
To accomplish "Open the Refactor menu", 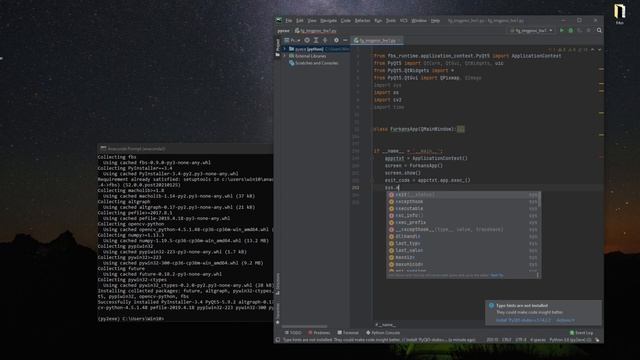I will (x=362, y=20).
